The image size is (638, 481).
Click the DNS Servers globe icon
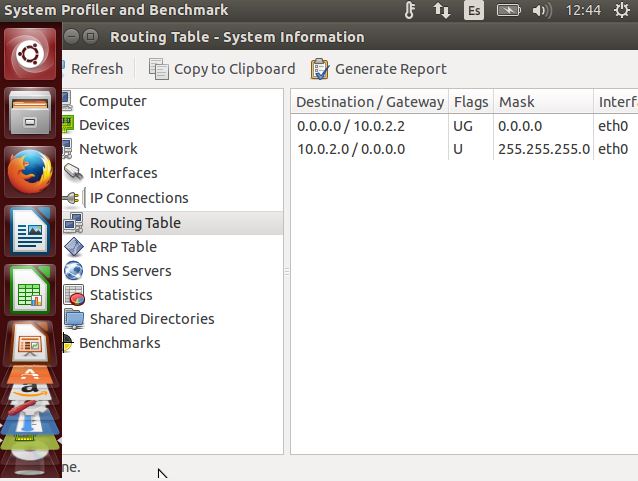click(x=73, y=271)
